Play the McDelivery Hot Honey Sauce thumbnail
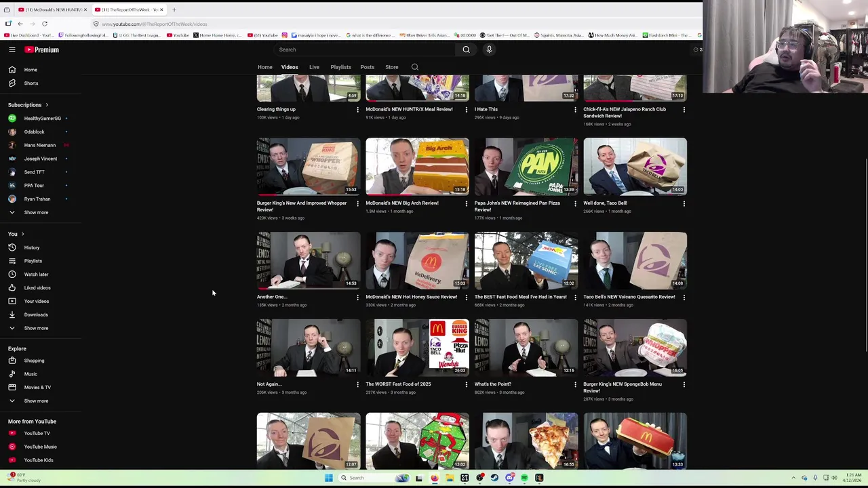The image size is (868, 488). (x=417, y=260)
